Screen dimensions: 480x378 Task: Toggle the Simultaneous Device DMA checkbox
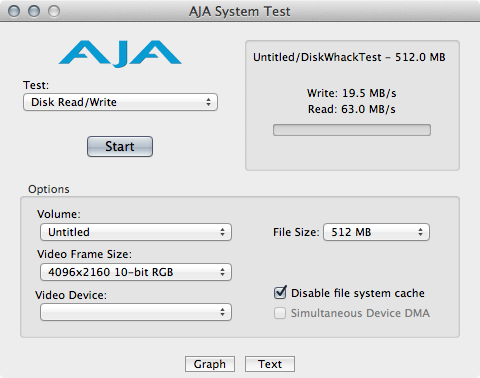280,313
